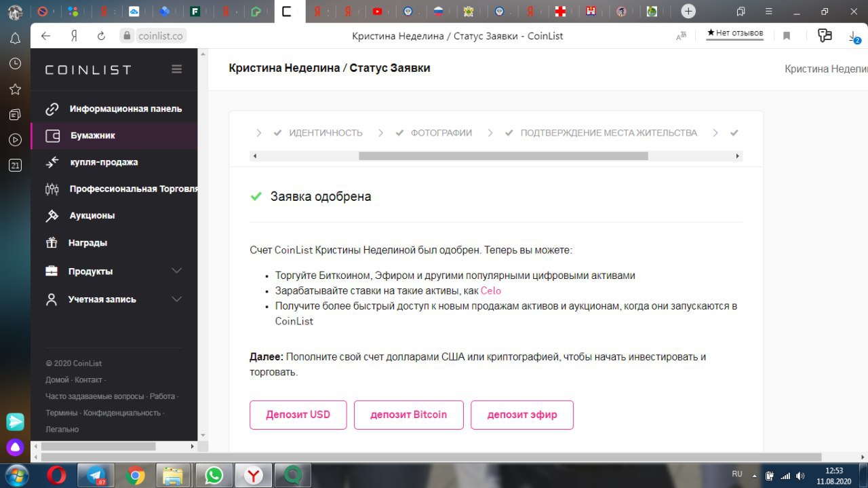
Task: Open the Домой footer link
Action: 57,379
